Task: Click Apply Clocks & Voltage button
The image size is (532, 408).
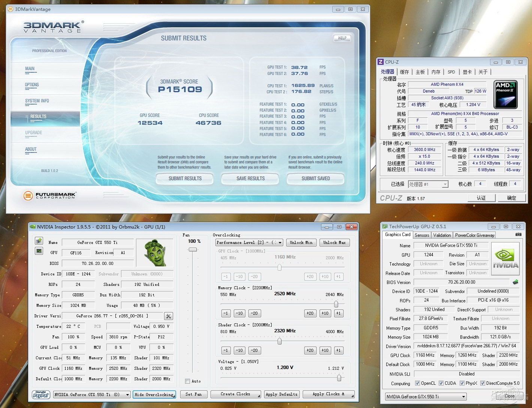Action: tap(329, 394)
